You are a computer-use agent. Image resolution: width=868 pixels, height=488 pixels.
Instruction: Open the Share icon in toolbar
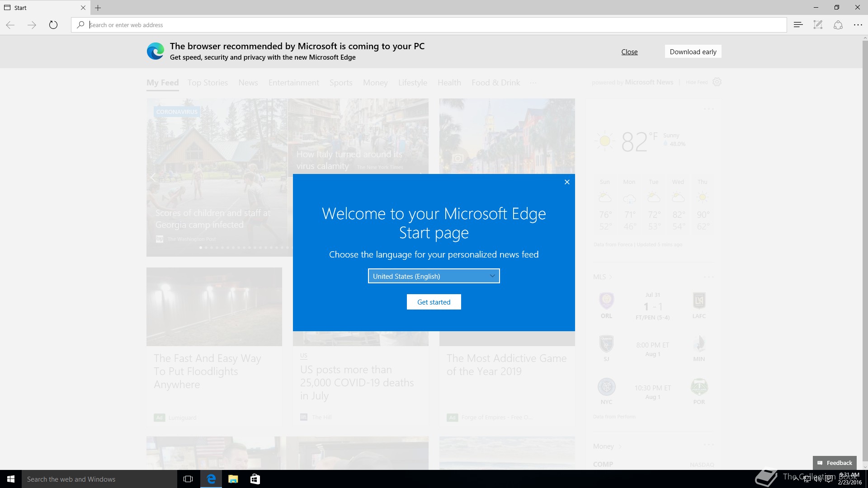pos(838,25)
